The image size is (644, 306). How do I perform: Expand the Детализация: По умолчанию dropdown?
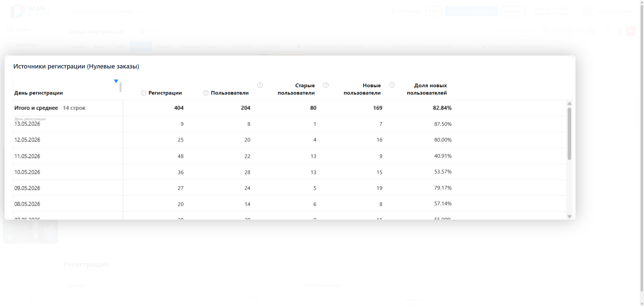tap(517, 46)
